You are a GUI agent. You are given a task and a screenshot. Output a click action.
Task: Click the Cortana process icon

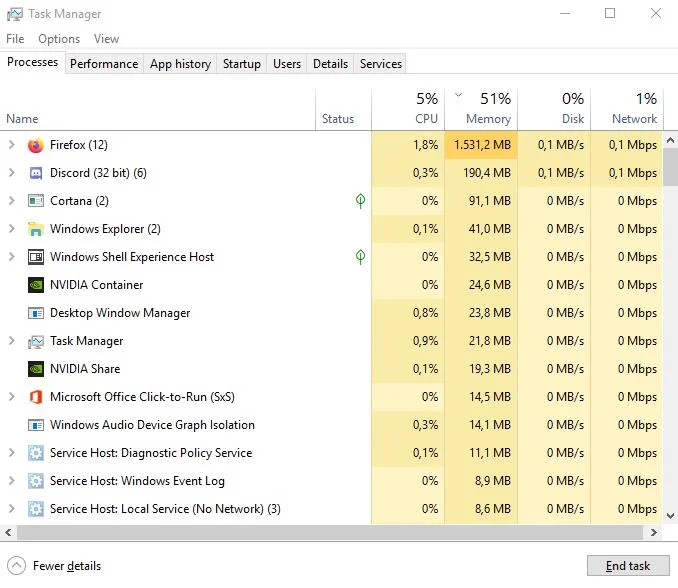point(35,201)
